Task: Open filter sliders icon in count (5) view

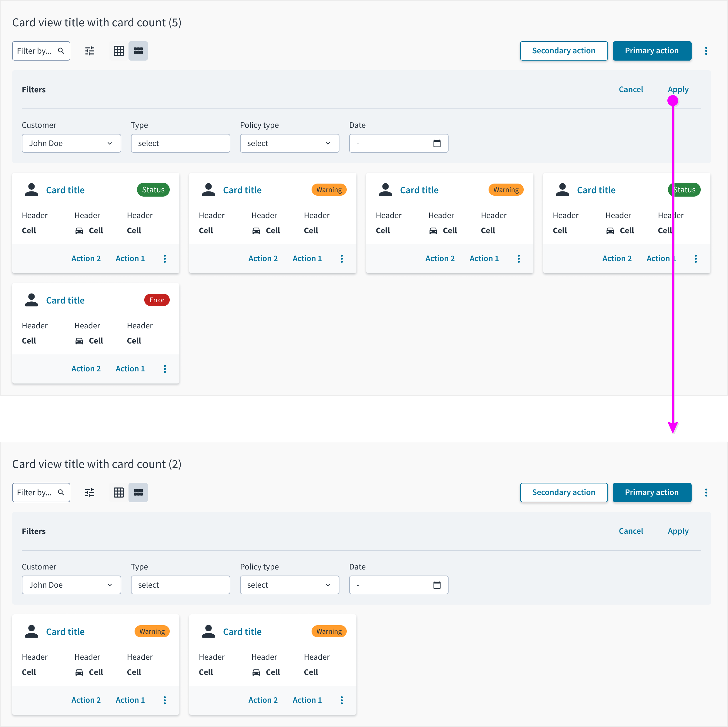Action: (90, 51)
